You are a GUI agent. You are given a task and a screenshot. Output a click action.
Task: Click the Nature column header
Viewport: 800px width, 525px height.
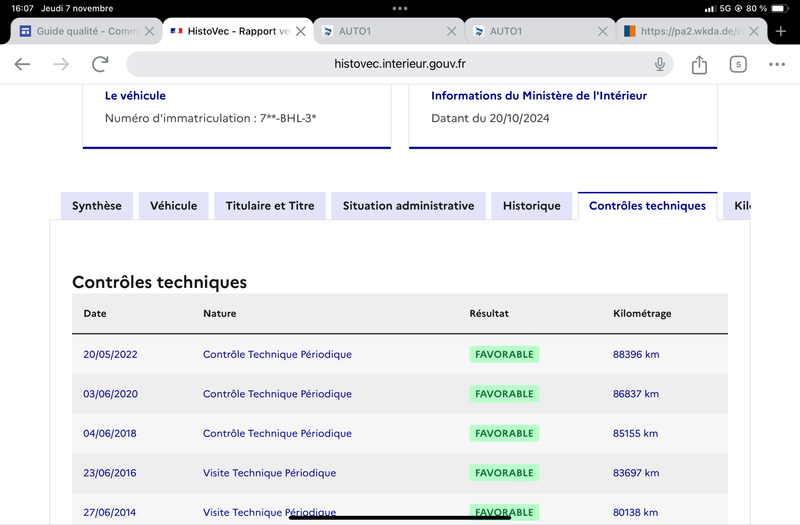pyautogui.click(x=219, y=313)
